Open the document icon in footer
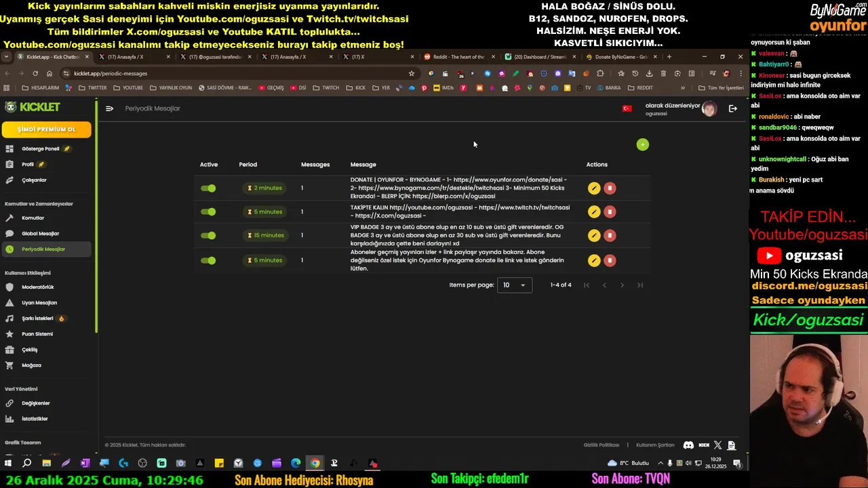 pyautogui.click(x=731, y=445)
